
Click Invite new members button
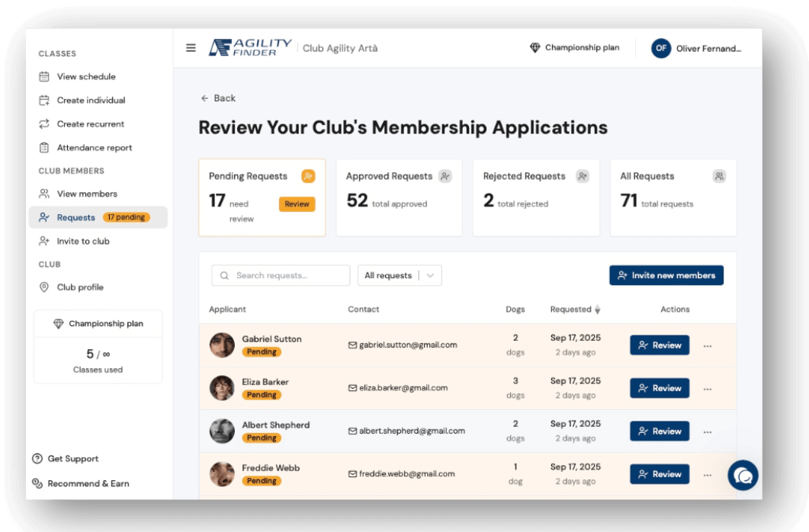666,275
